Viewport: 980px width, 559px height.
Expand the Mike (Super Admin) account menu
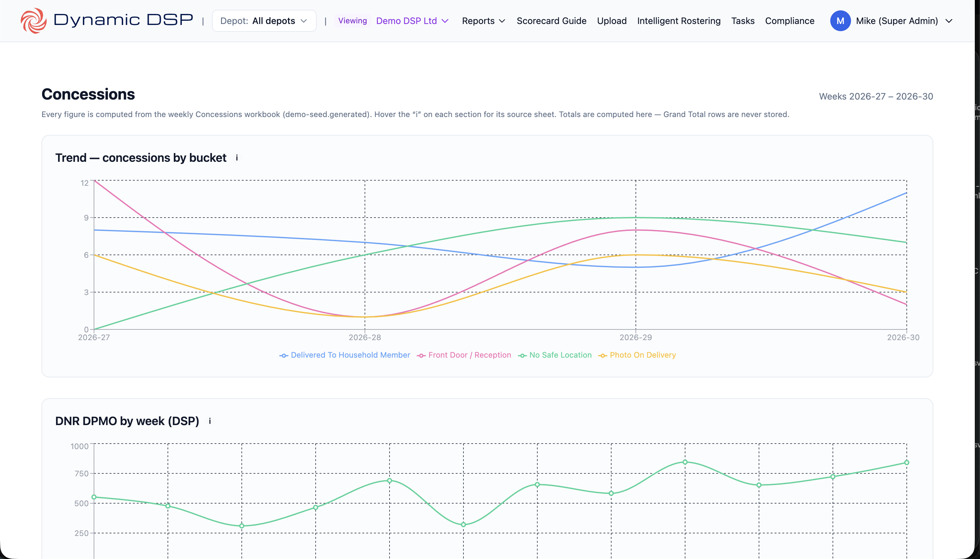click(904, 21)
